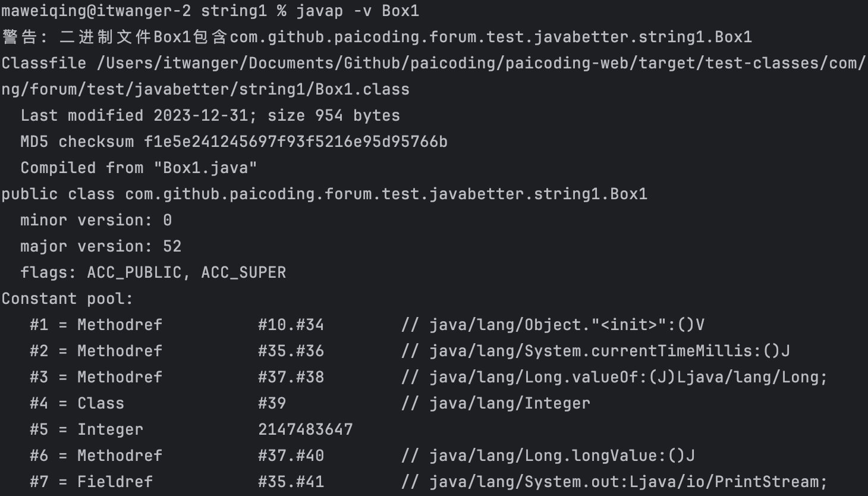Viewport: 868px width, 496px height.
Task: Click the "Constant pool:" heading
Action: tap(67, 299)
